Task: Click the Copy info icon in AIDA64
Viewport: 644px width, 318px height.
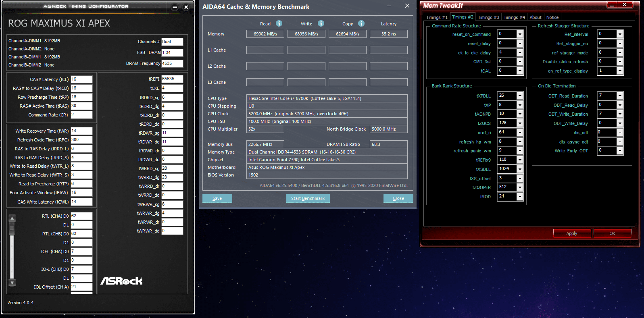Action: pos(361,23)
